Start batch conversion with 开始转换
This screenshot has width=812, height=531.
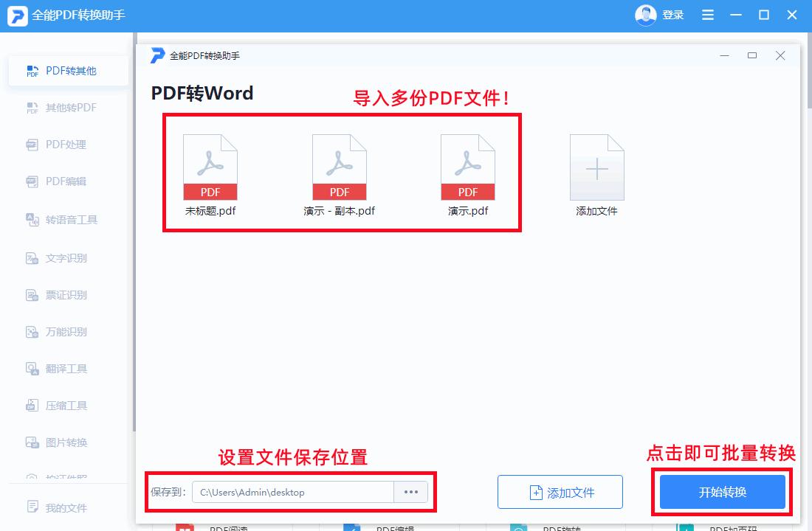(720, 492)
